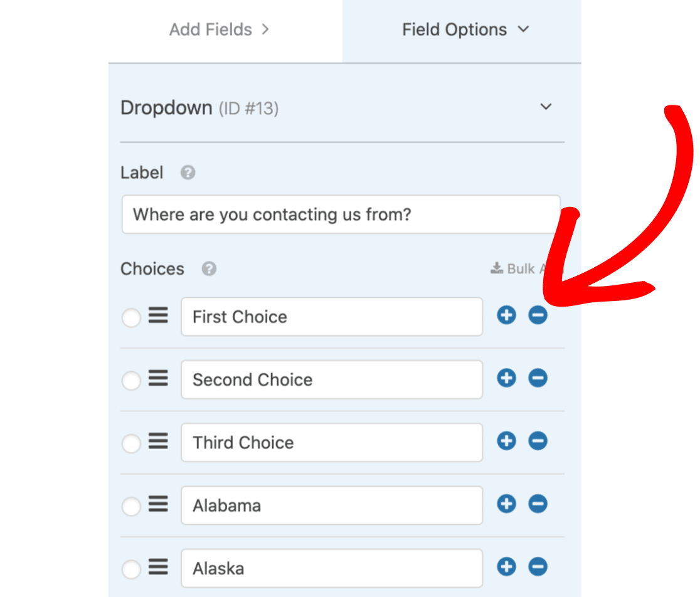
Task: Add a choice after Alaska
Action: click(506, 567)
